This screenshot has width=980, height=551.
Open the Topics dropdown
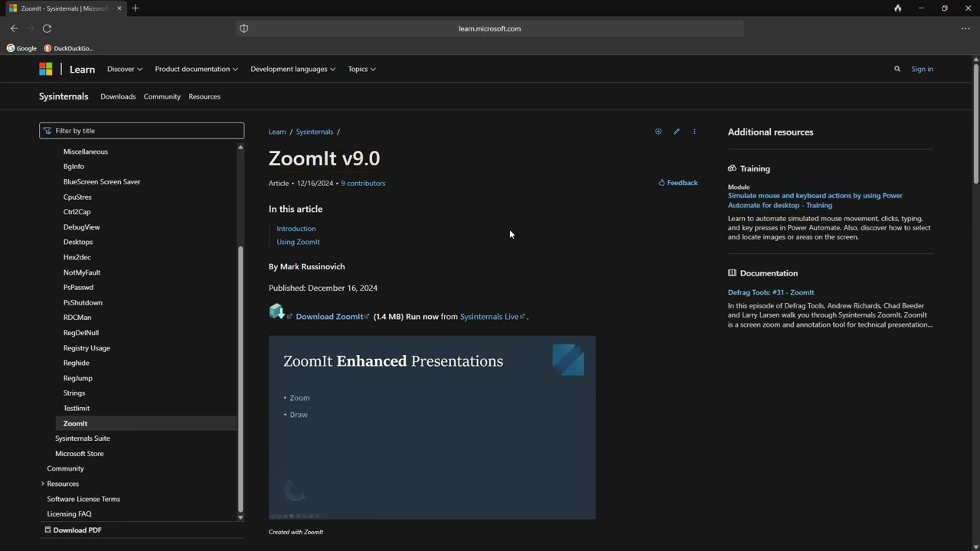tap(361, 69)
